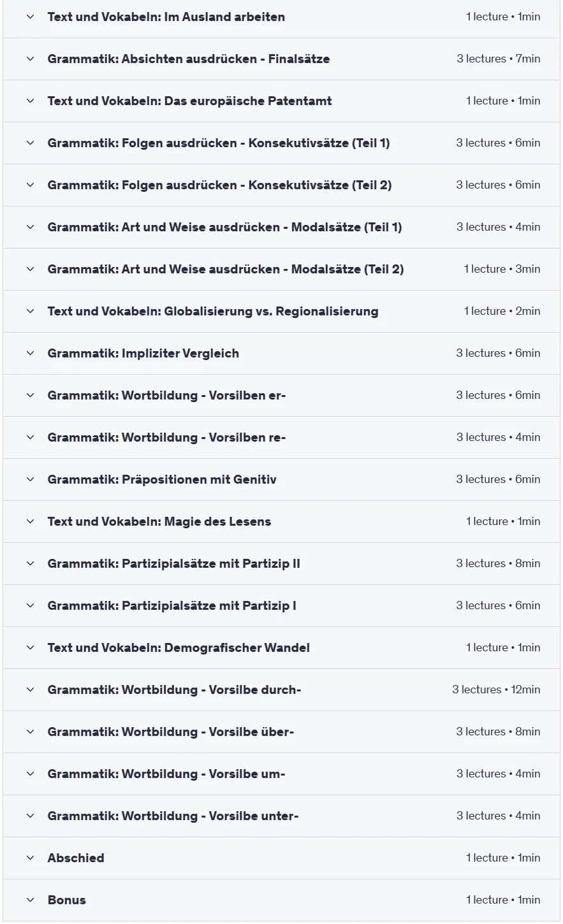Toggle the Konsekutivsätze (Teil 2) chevron
Viewport: 563px width, 924px height.
[x=30, y=185]
